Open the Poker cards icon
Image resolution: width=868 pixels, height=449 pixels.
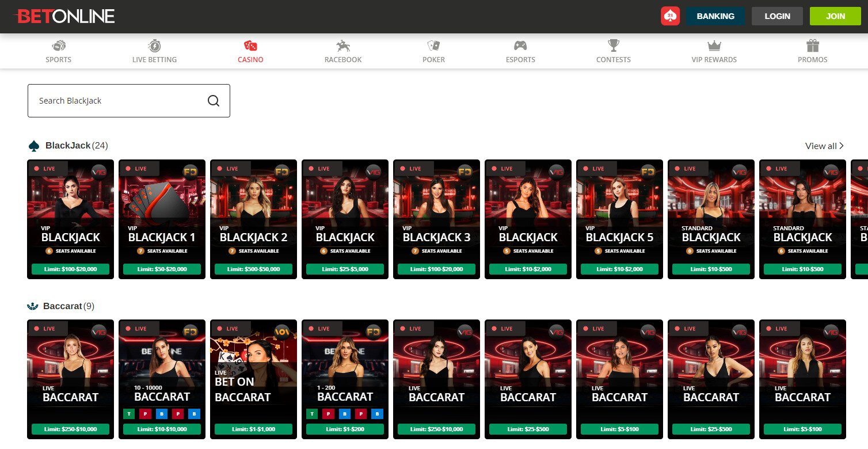coord(433,46)
